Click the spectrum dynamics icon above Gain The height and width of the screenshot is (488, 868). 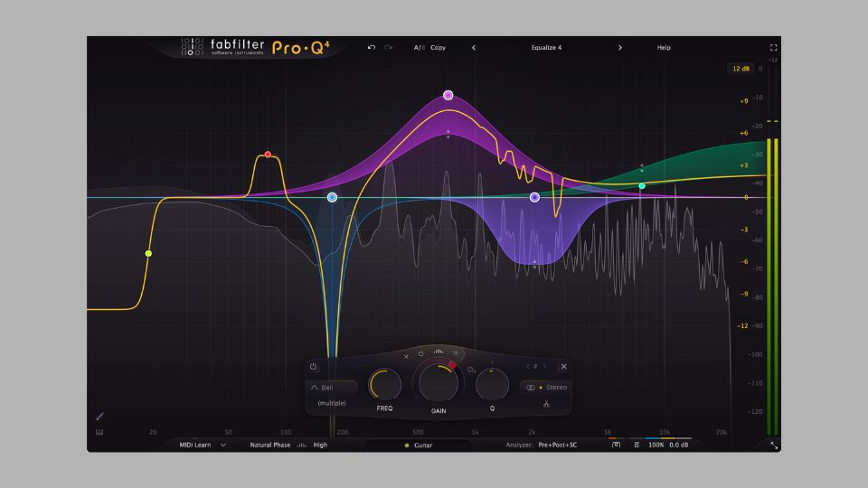[439, 352]
